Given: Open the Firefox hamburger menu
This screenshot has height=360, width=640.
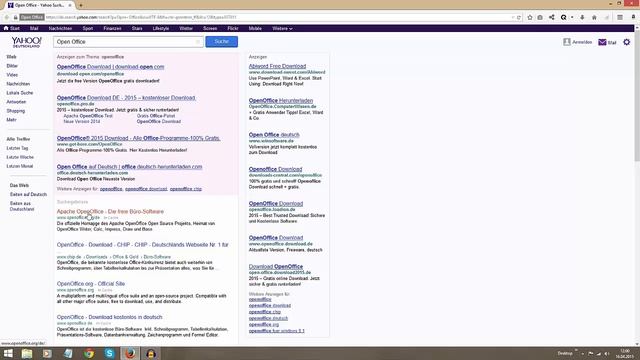Looking at the screenshot, I should click(x=620, y=18).
